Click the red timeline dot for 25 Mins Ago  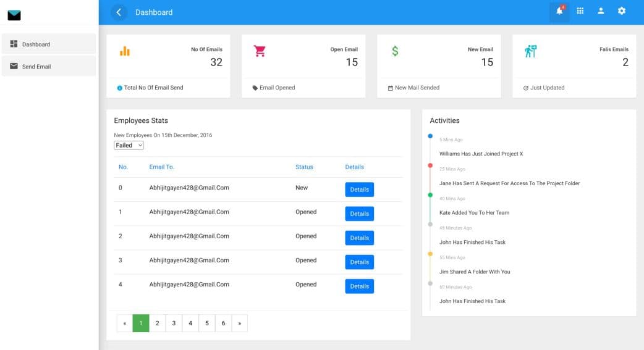pos(430,165)
